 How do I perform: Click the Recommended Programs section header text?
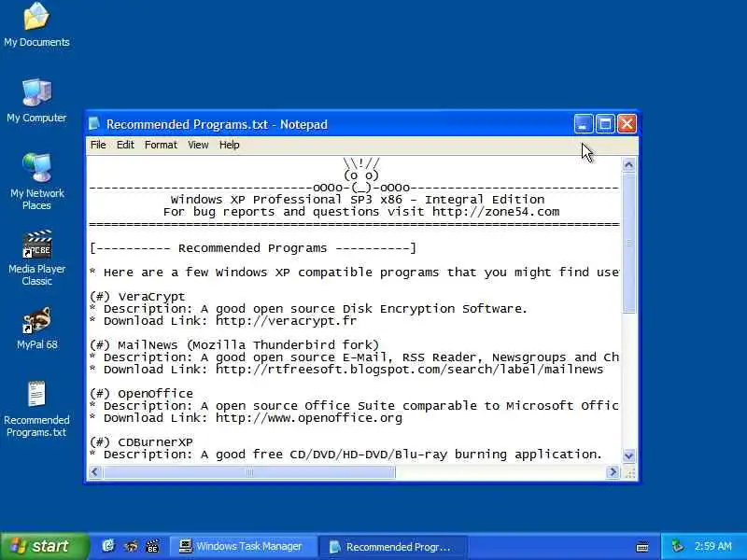tap(253, 248)
